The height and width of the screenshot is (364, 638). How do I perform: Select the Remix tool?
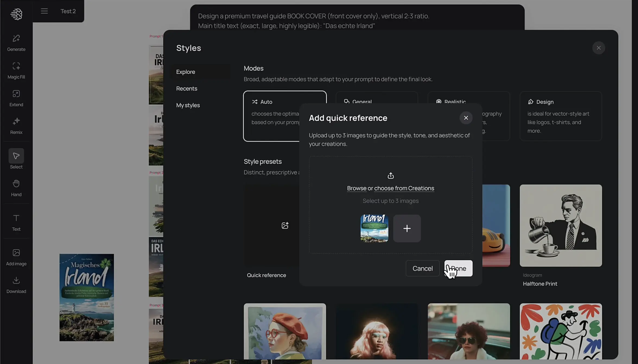16,126
